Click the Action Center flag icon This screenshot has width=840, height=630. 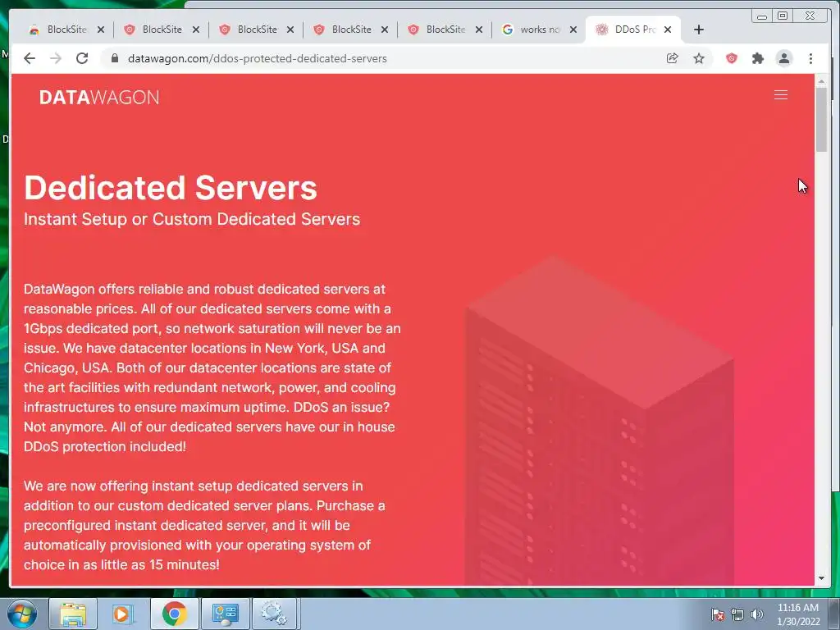717,614
